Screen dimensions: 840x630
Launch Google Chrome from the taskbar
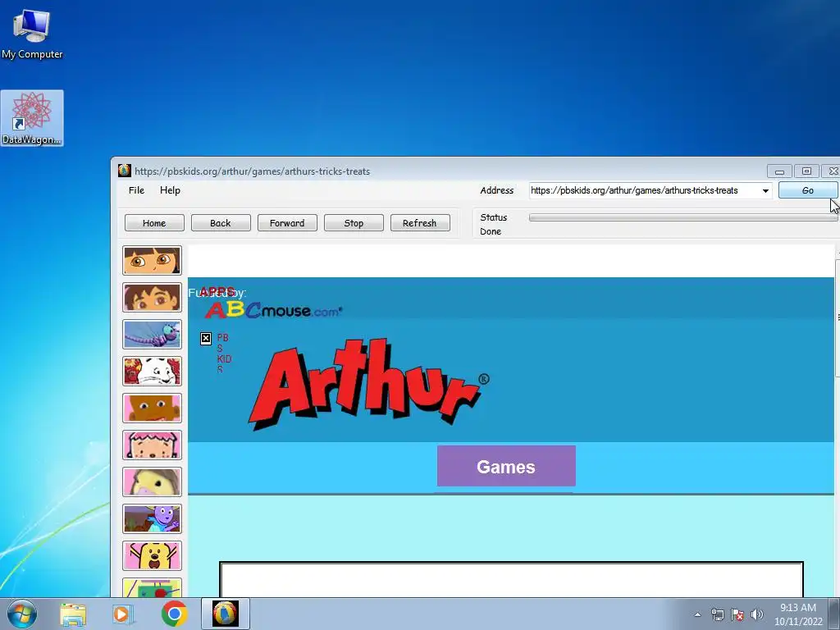tap(174, 614)
